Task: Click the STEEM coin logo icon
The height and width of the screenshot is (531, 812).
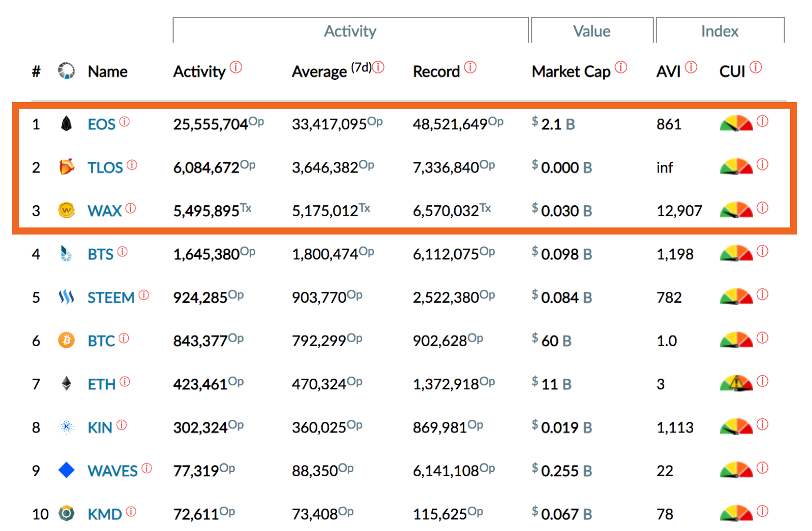Action: (x=66, y=296)
